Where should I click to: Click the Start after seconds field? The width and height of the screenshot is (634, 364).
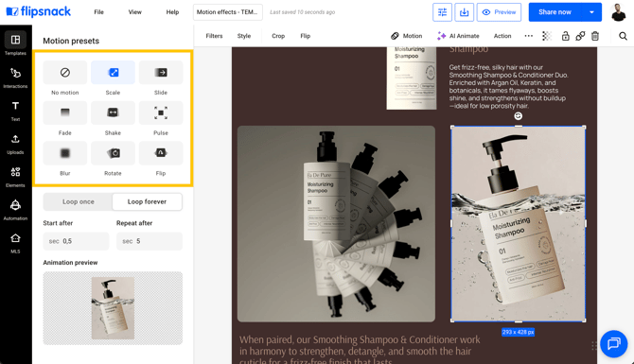pyautogui.click(x=76, y=241)
